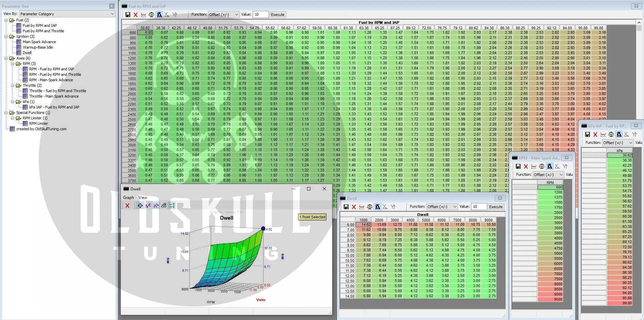Toggle the color legend button in Dwell graph toolbar

point(172,205)
